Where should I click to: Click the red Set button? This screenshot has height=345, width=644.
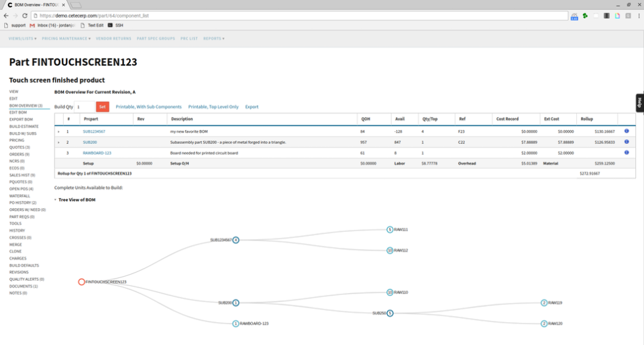(102, 107)
